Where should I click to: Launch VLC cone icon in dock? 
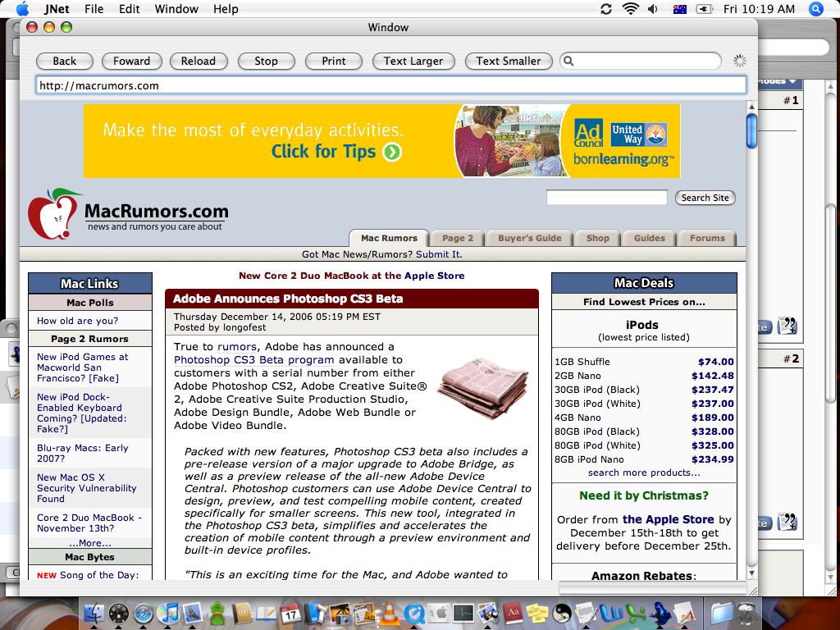coord(390,614)
